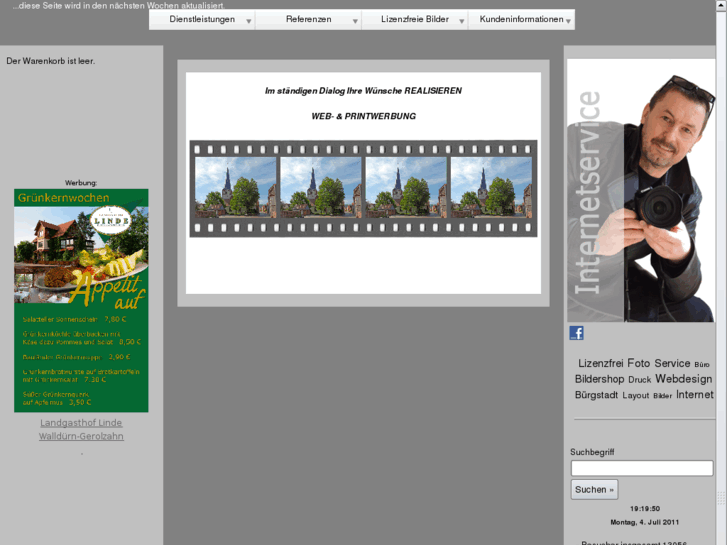727x545 pixels.
Task: Expand the Kundeninformationen dropdown arrow
Action: click(x=568, y=21)
